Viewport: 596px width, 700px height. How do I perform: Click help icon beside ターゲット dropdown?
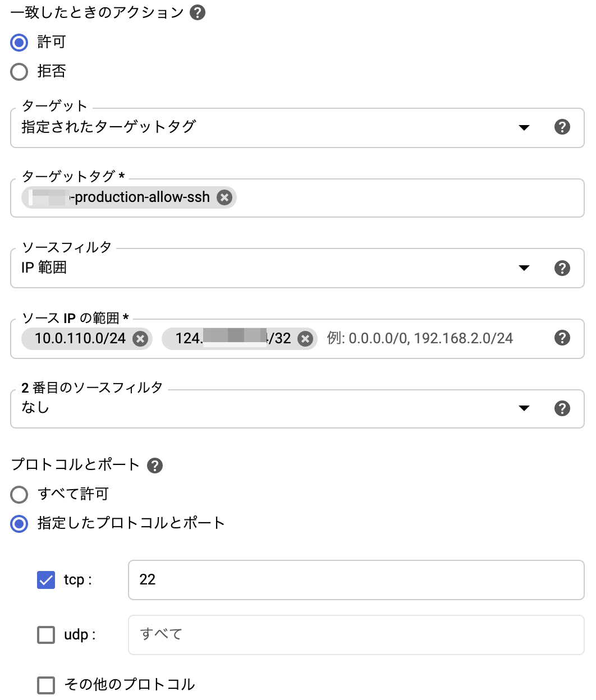point(562,127)
